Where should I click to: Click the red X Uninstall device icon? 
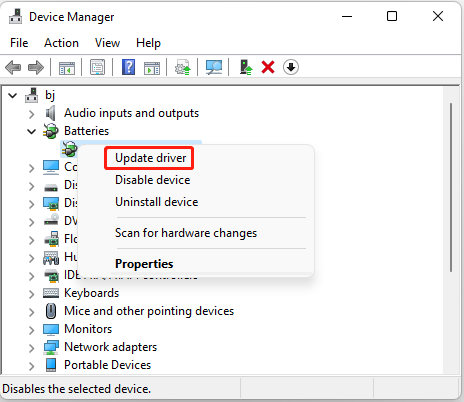click(x=268, y=67)
